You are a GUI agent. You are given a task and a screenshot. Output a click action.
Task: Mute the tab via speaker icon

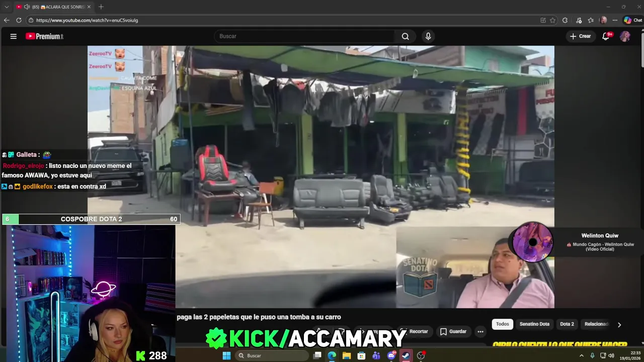pyautogui.click(x=27, y=7)
